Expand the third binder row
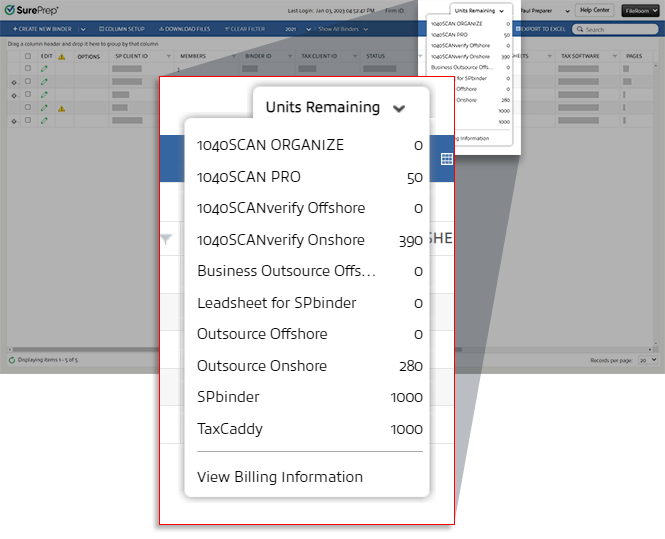Image resolution: width=665 pixels, height=539 pixels. coord(14,96)
